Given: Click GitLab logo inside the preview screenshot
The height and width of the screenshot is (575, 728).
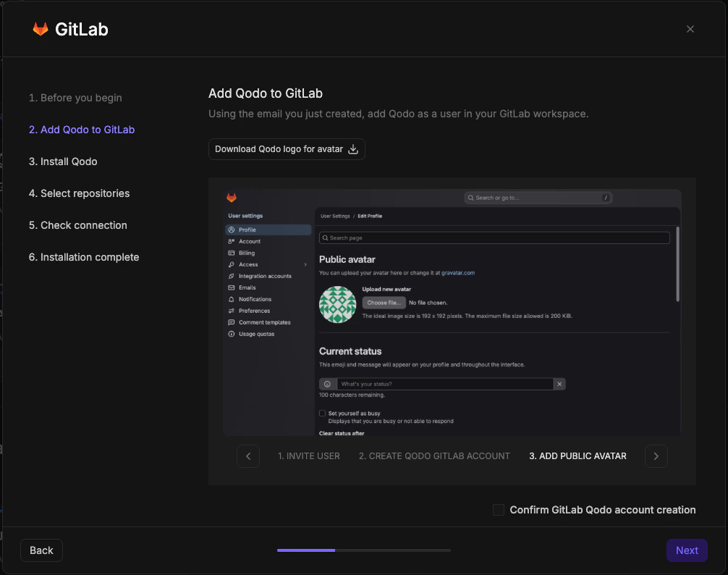Looking at the screenshot, I should click(232, 198).
